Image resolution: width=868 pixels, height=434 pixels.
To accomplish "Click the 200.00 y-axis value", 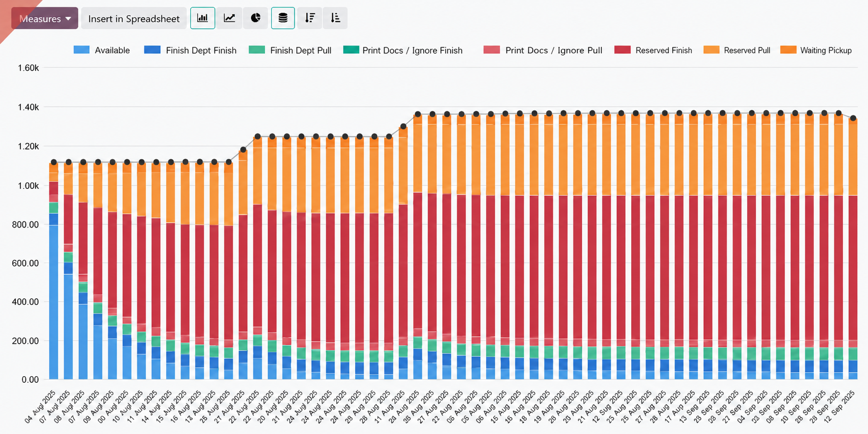I will click(25, 341).
